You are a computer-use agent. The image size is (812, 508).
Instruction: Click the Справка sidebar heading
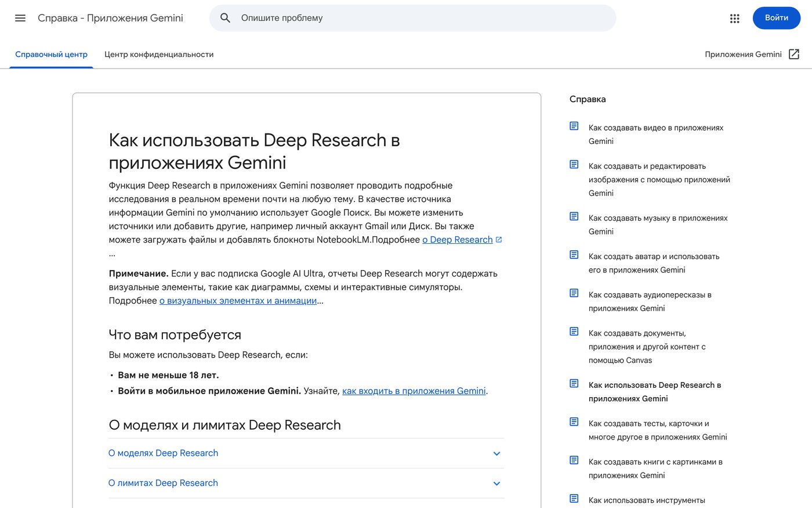tap(588, 99)
